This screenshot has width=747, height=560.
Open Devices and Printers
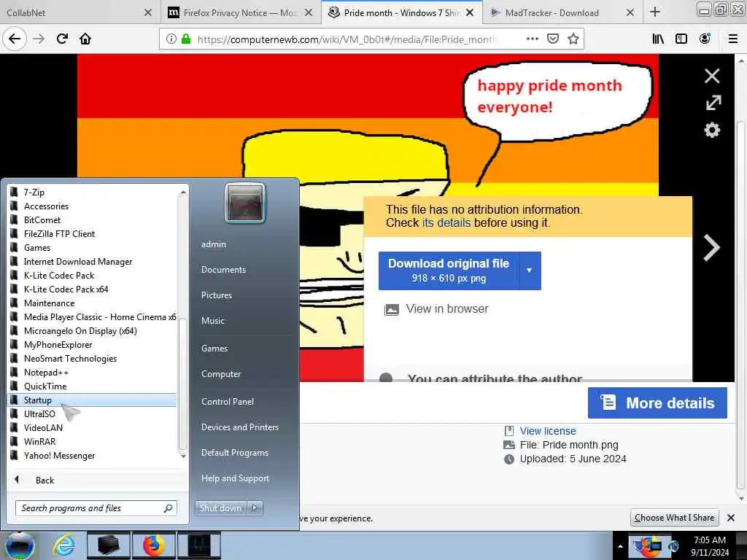[x=239, y=427]
